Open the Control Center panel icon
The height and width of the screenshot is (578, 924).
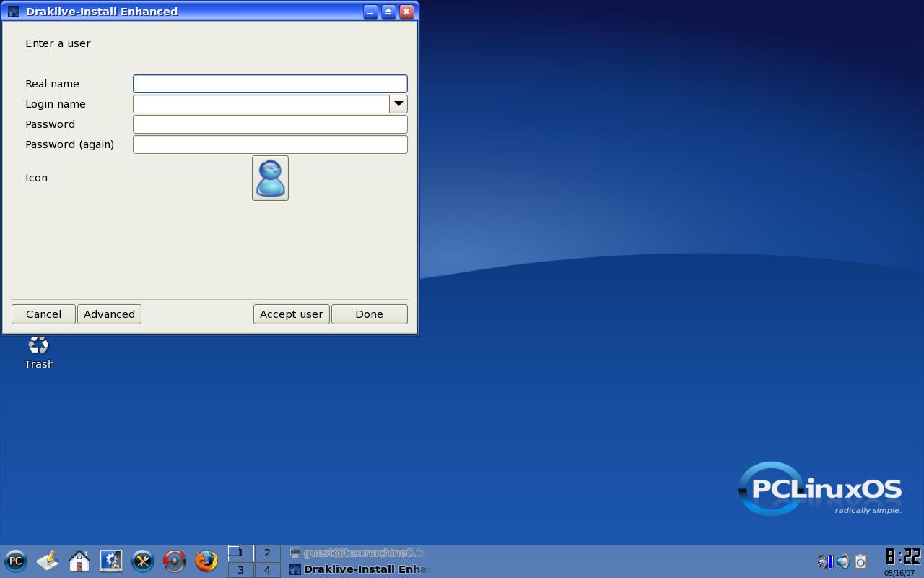tap(111, 561)
